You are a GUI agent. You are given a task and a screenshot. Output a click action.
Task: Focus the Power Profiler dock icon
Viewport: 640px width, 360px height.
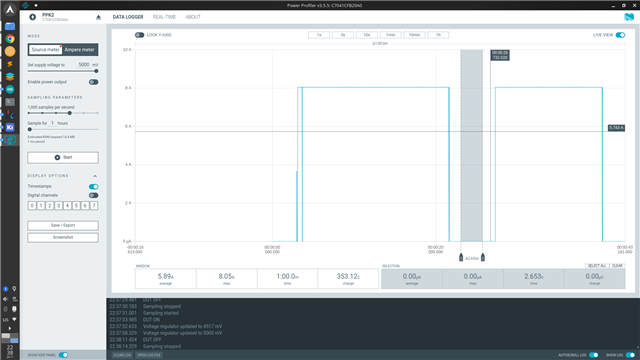[x=10, y=140]
